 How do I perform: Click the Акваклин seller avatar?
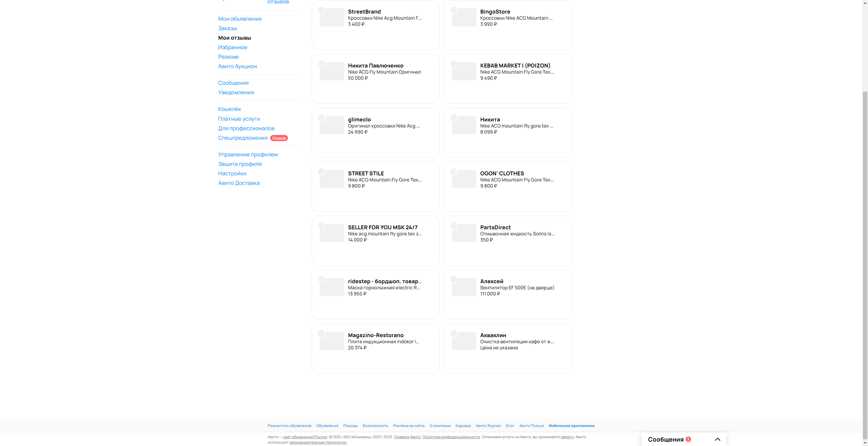tap(454, 333)
